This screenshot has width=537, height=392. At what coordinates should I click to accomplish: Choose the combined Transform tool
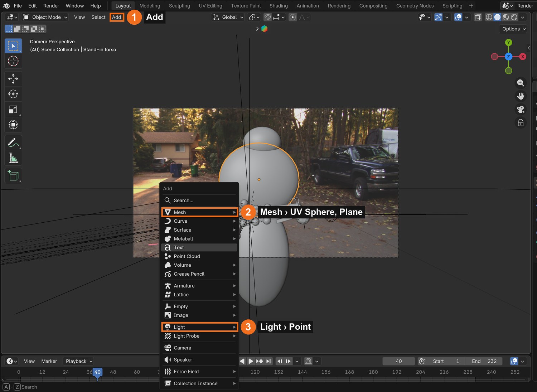pos(13,125)
